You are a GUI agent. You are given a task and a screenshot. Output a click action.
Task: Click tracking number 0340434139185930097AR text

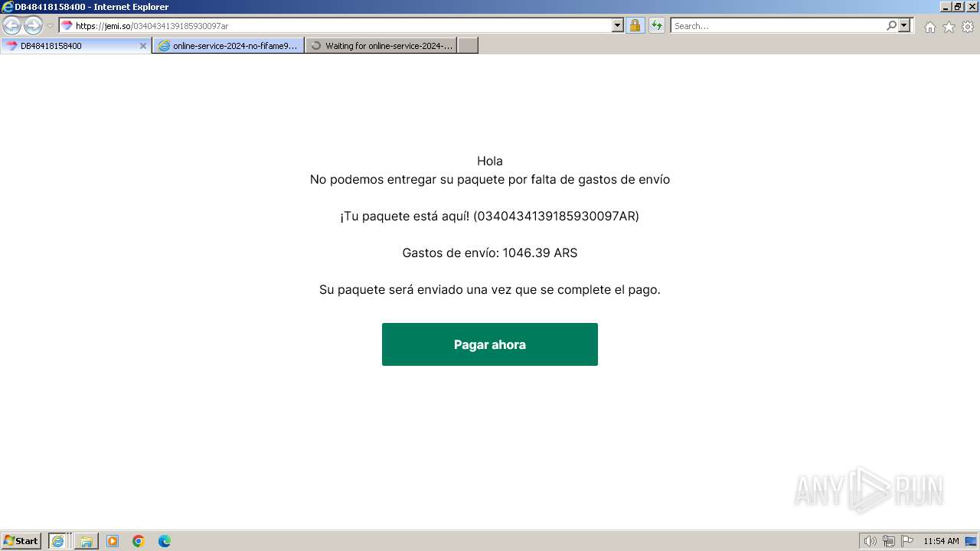[x=556, y=216]
